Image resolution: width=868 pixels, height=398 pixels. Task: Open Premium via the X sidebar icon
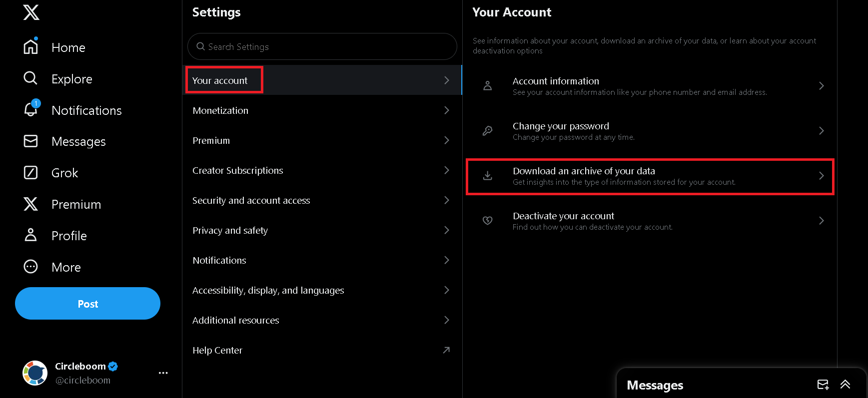pyautogui.click(x=30, y=204)
